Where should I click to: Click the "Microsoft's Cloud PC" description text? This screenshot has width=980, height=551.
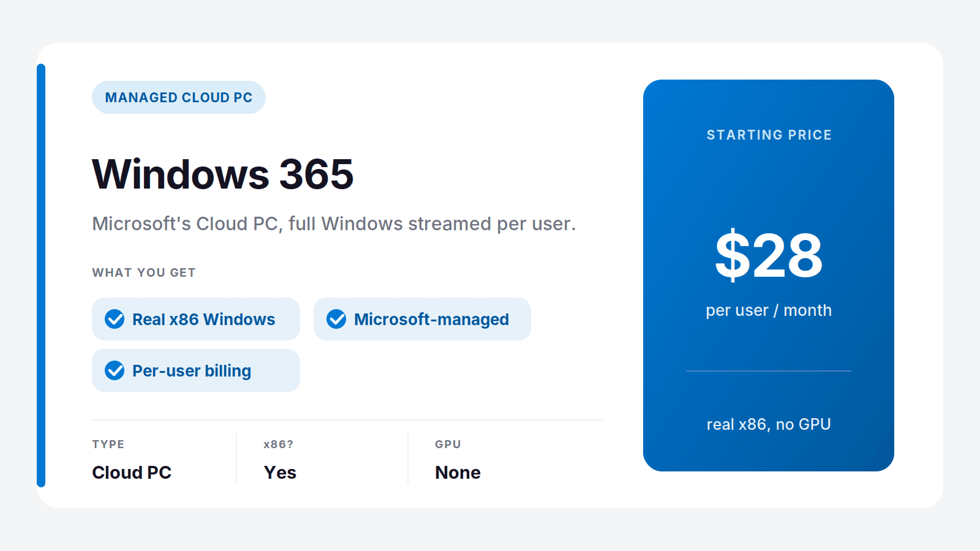pos(334,224)
